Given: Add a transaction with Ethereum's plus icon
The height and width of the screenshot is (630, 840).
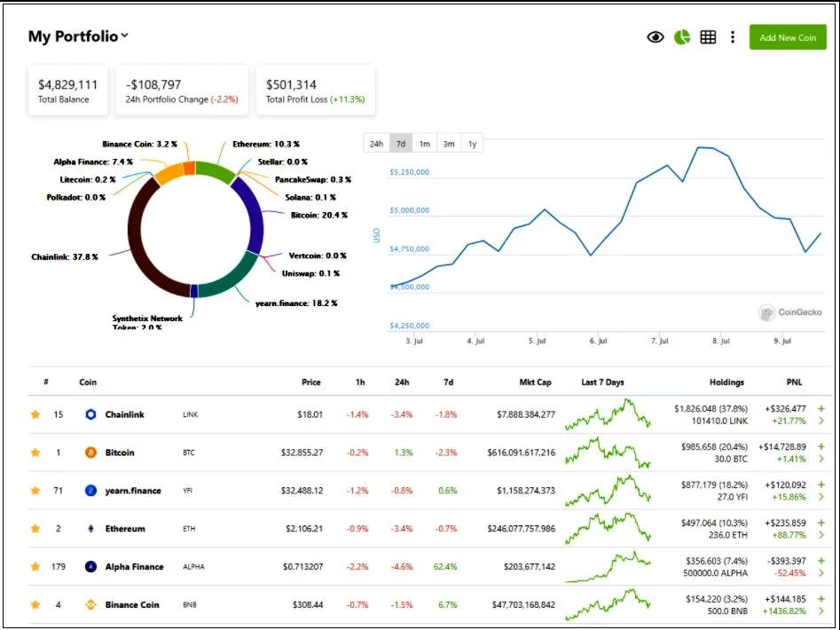Looking at the screenshot, I should click(821, 523).
